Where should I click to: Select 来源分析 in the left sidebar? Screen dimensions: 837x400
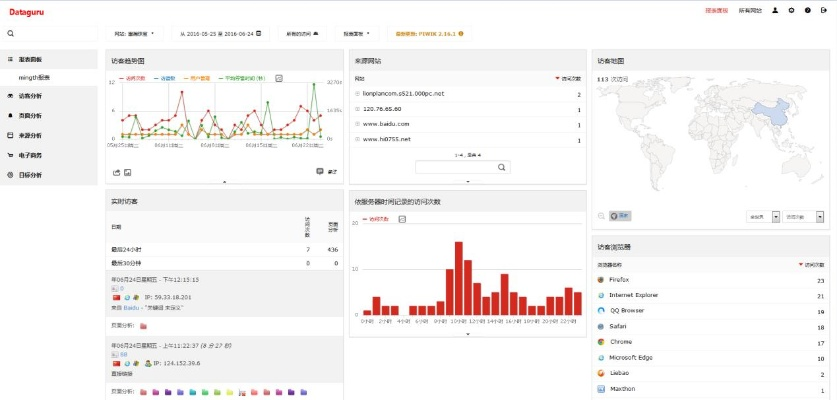[30, 135]
